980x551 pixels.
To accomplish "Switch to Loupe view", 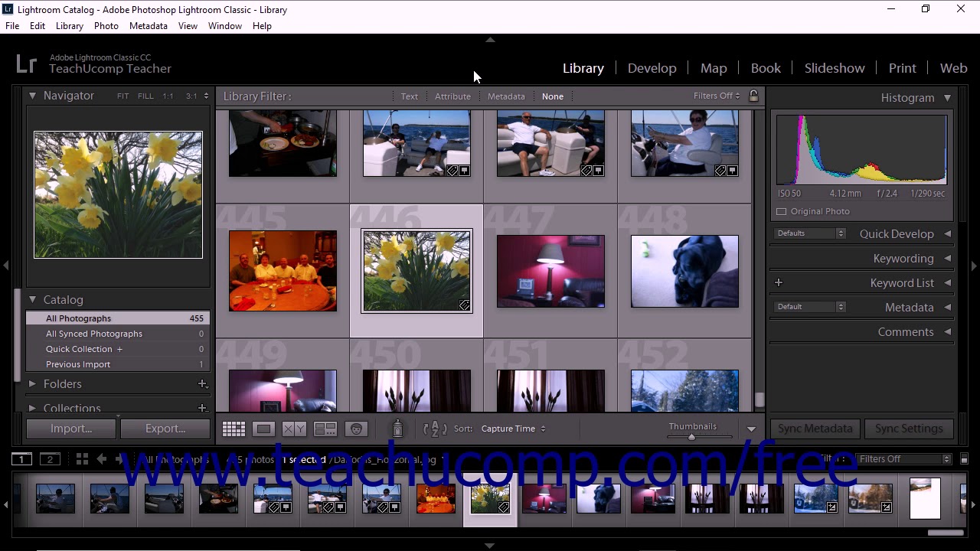I will pos(263,429).
